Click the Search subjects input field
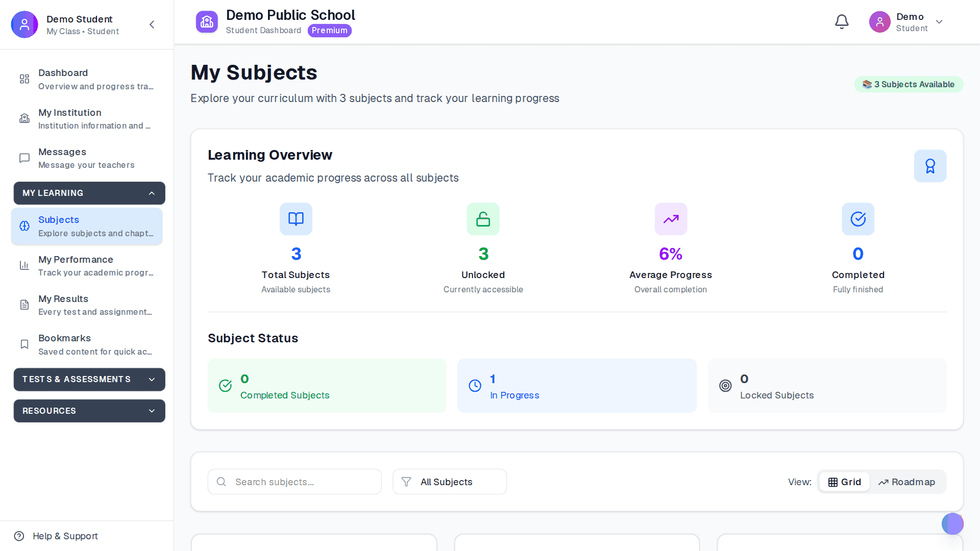The width and height of the screenshot is (980, 551). (295, 482)
